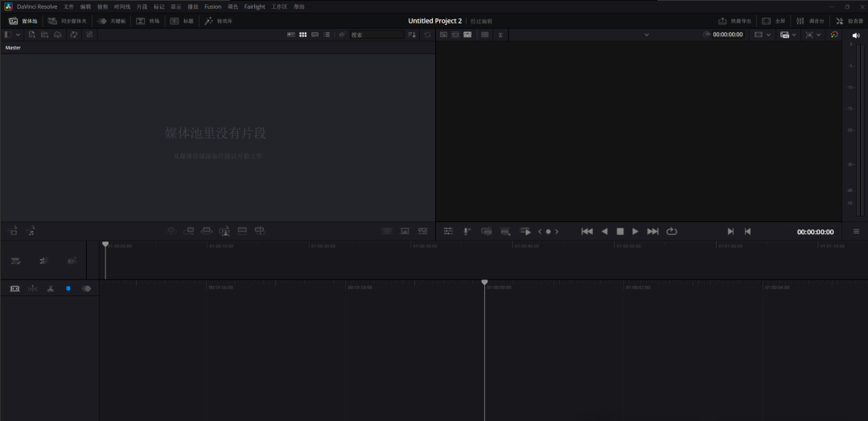The height and width of the screenshot is (421, 868).
Task: Toggle loop playback in transport controls
Action: 672,232
